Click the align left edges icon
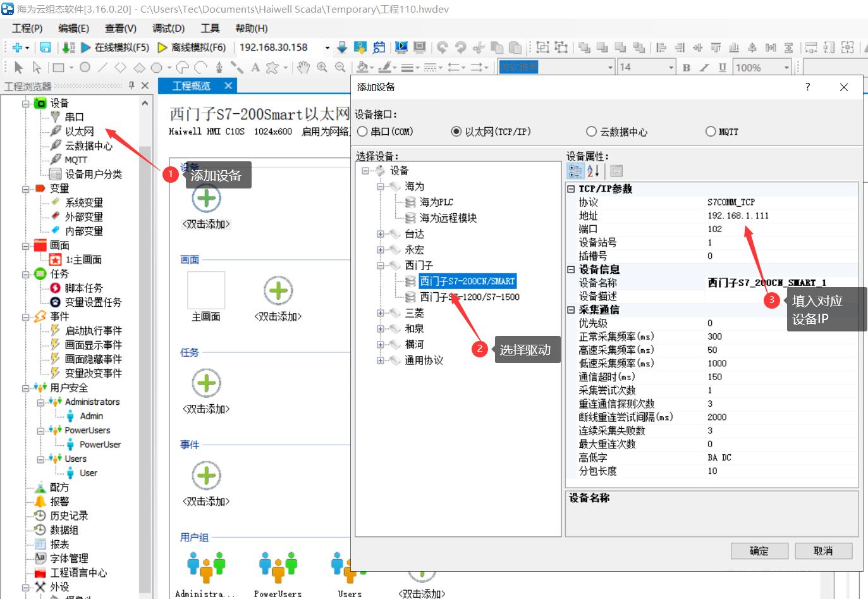This screenshot has width=868, height=599. pyautogui.click(x=661, y=47)
